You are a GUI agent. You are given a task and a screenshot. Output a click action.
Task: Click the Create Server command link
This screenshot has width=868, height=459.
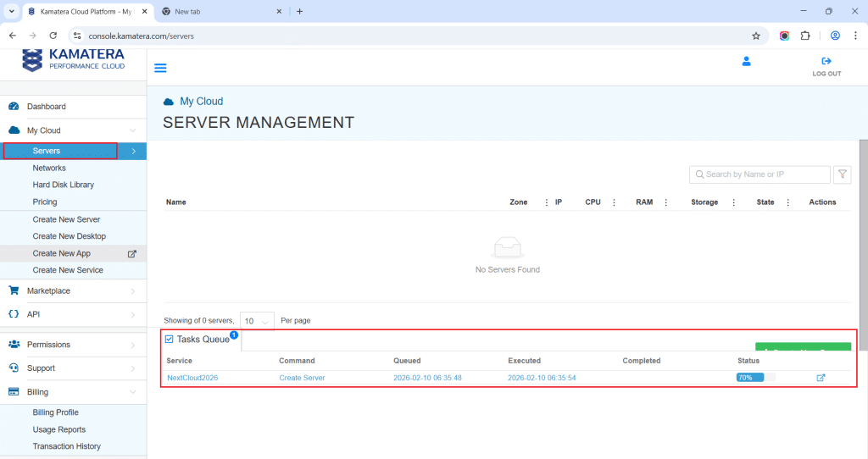click(x=302, y=378)
